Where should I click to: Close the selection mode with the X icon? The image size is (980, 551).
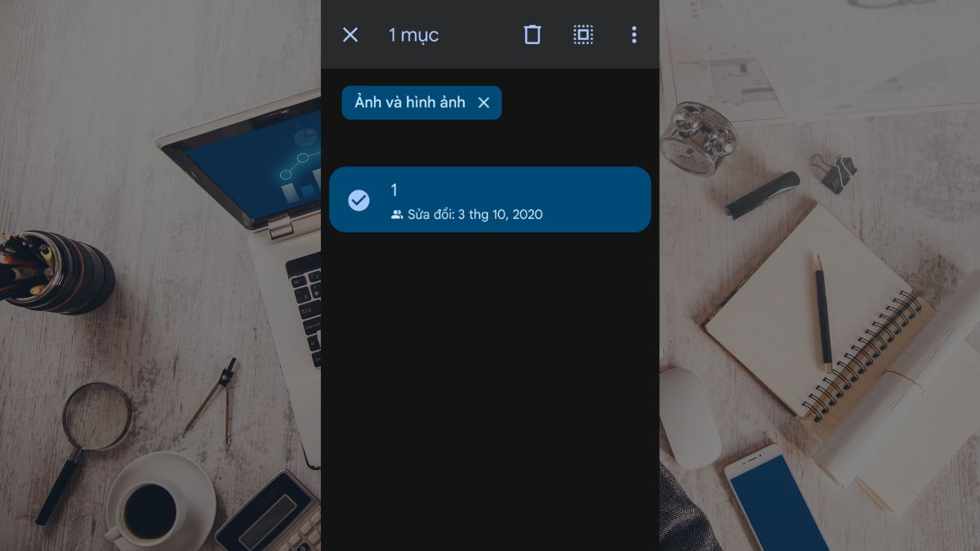(350, 34)
